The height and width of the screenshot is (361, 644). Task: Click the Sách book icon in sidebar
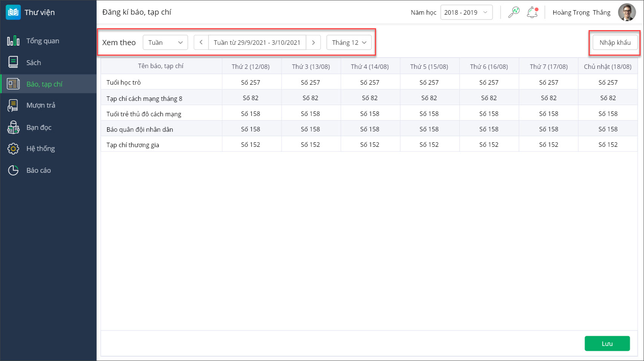13,62
